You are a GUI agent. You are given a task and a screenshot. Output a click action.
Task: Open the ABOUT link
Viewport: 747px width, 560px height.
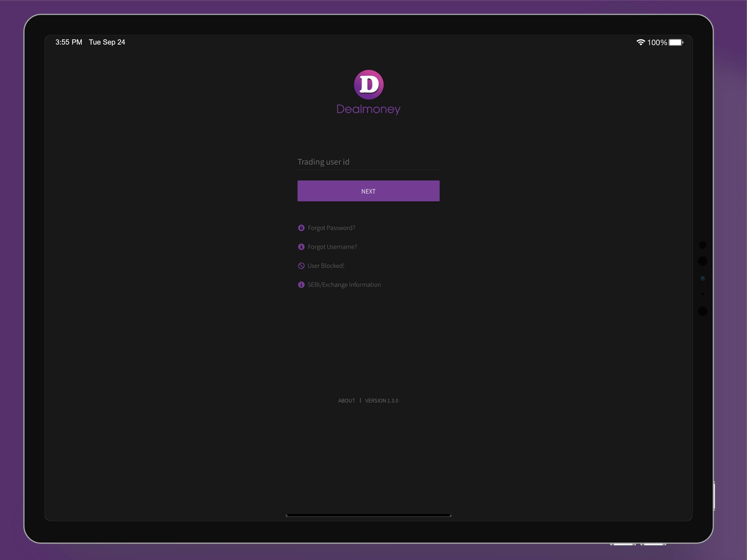point(346,401)
